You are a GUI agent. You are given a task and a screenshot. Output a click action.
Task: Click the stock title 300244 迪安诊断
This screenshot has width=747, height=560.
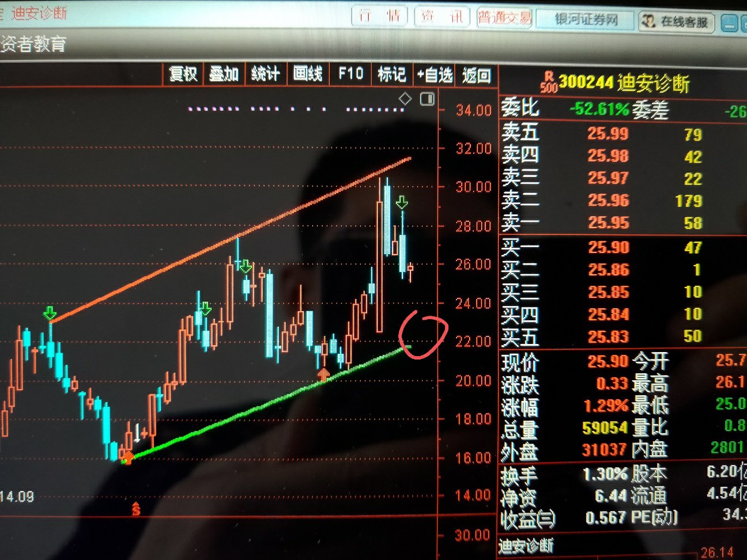[x=624, y=82]
